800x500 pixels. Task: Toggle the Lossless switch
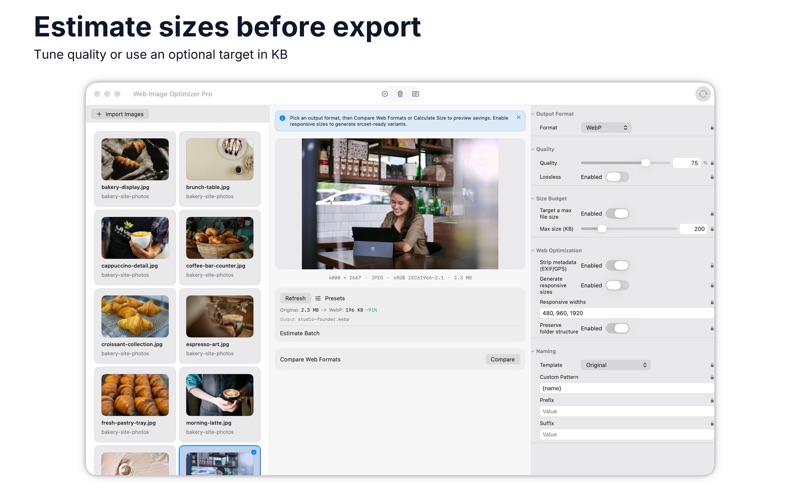(617, 177)
